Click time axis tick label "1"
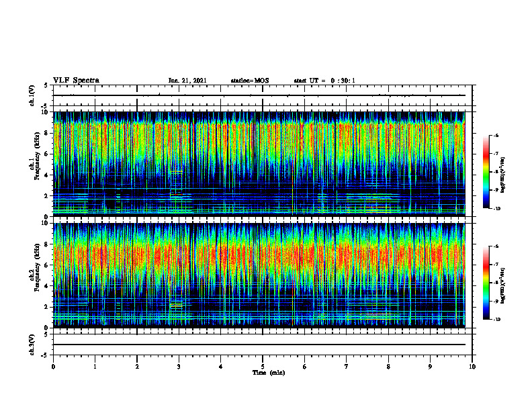Screen dimensions: 532x411 [95, 367]
